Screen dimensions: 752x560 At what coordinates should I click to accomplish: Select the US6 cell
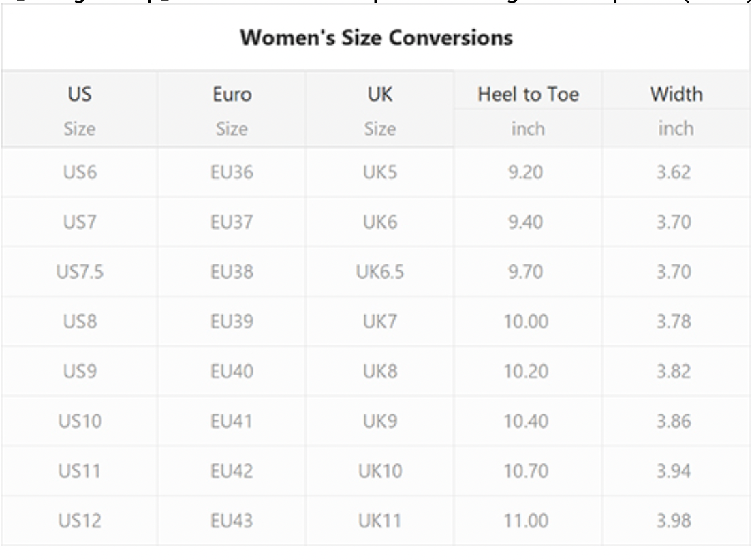[80, 172]
